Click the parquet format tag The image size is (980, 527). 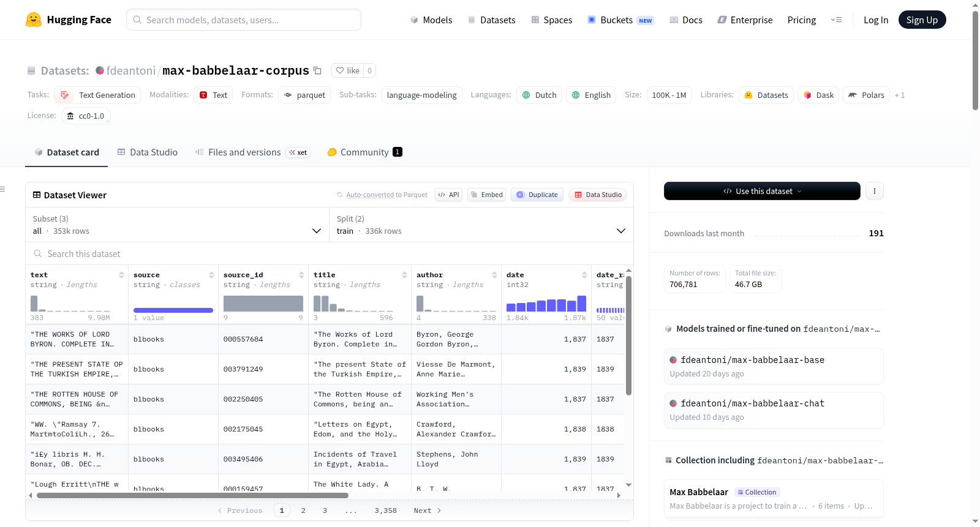pyautogui.click(x=304, y=95)
